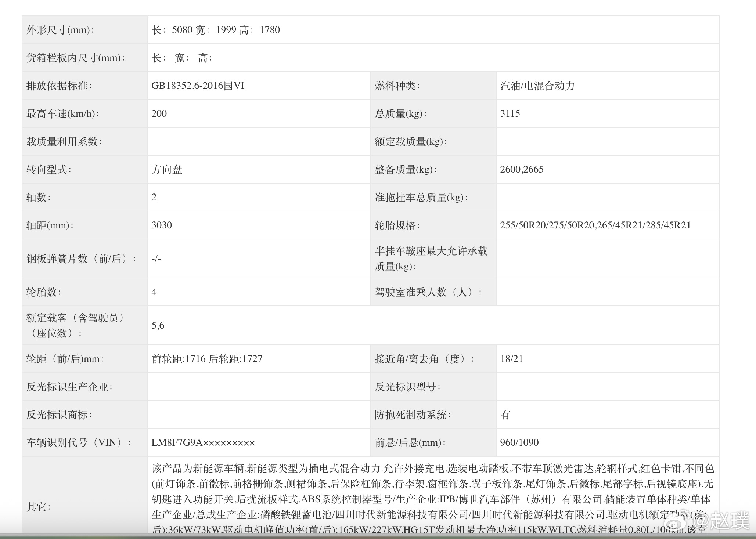Viewport: 756px width, 539px height.
Task: Click the label '其它:'
Action: point(39,507)
